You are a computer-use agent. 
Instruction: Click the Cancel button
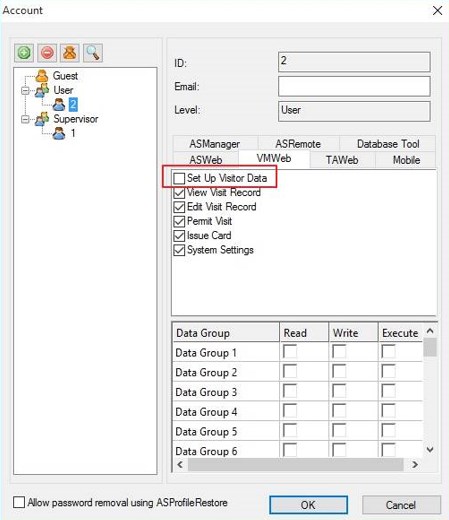[x=401, y=505]
